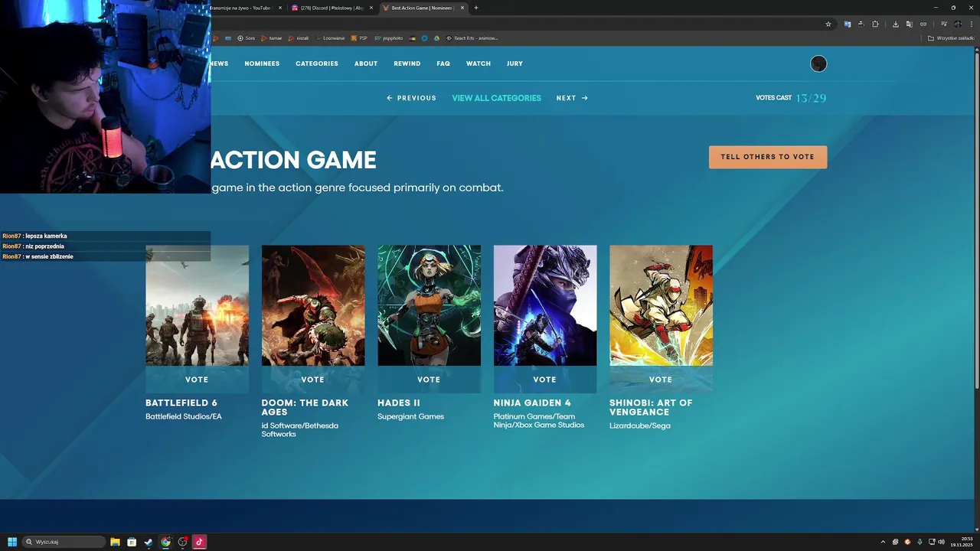This screenshot has width=980, height=551.
Task: Click the VOTES CAST 13/29 counter
Action: click(791, 98)
